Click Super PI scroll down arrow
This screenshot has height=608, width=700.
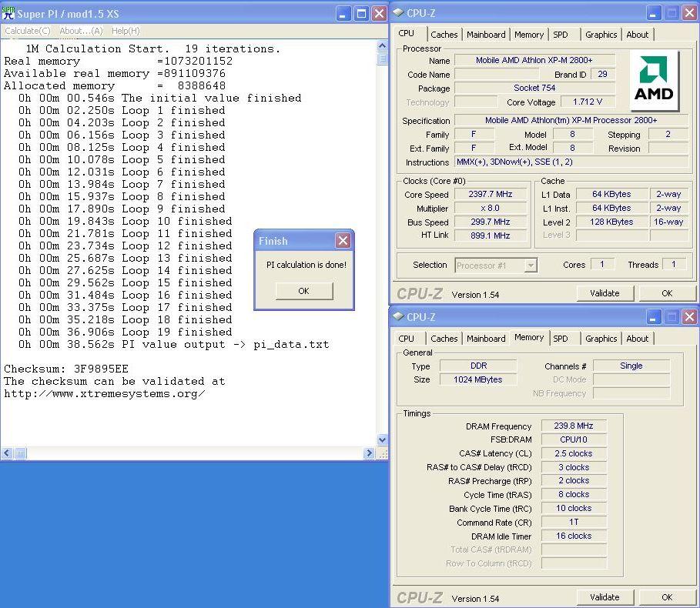[382, 439]
